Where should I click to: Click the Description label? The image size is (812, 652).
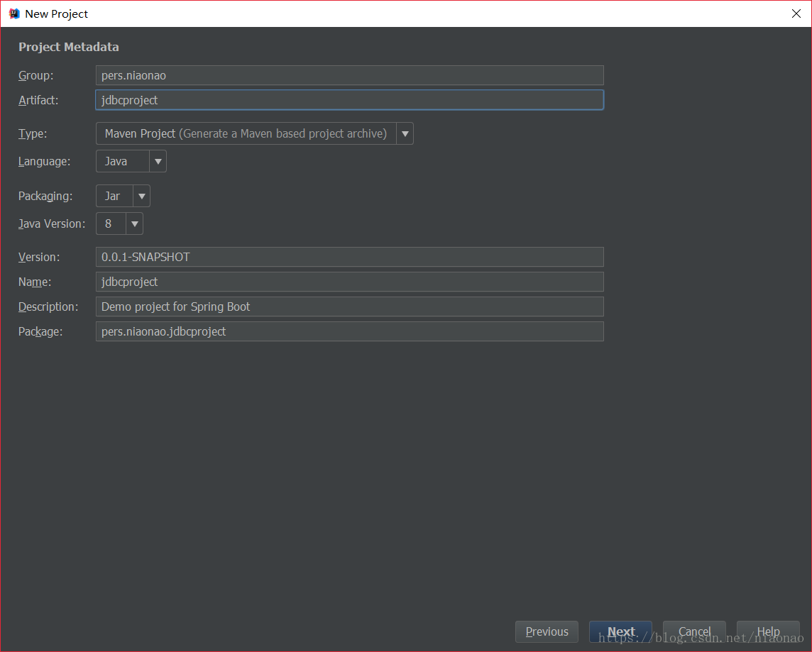[48, 306]
